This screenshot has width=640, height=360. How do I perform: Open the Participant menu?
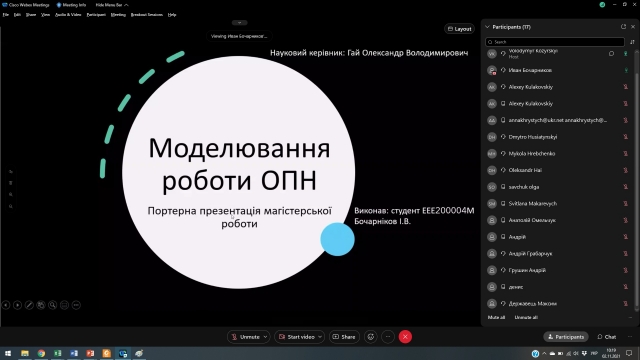96,15
